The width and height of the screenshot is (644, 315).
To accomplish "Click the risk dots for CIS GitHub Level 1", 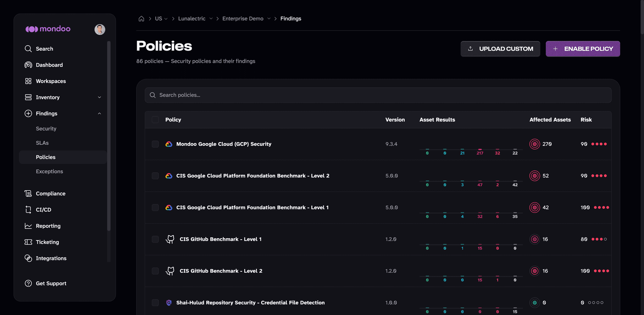I will pyautogui.click(x=599, y=239).
